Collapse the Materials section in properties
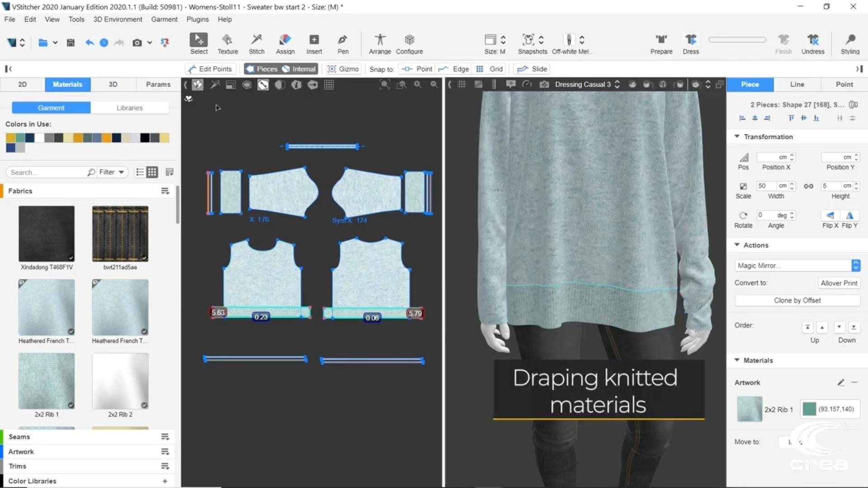 pos(737,360)
